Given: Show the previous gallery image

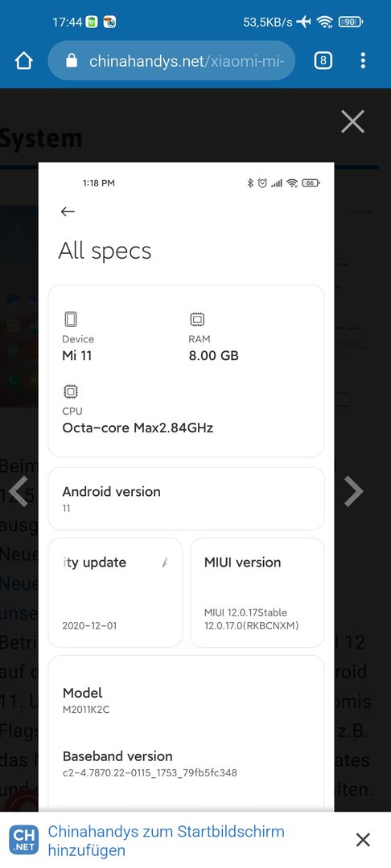Looking at the screenshot, I should [19, 491].
